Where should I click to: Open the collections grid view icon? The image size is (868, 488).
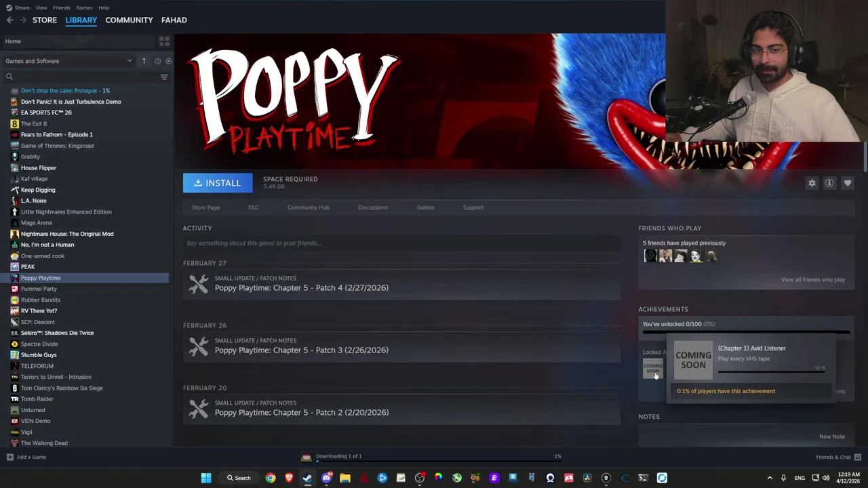tap(164, 41)
